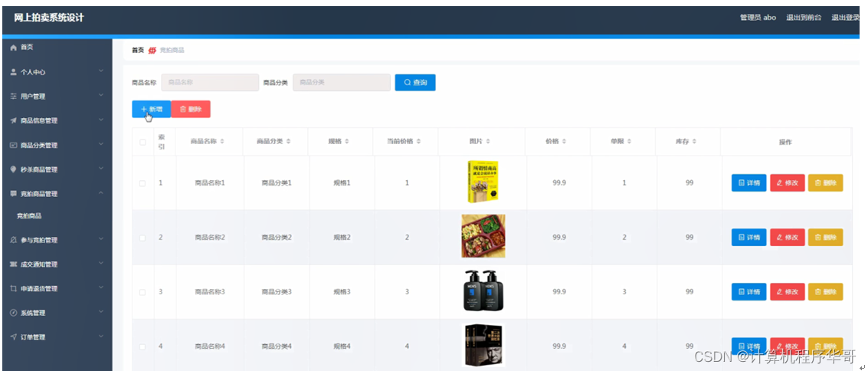Open 详情 for 商品名称1
Screen dimensions: 868x371
click(x=749, y=182)
